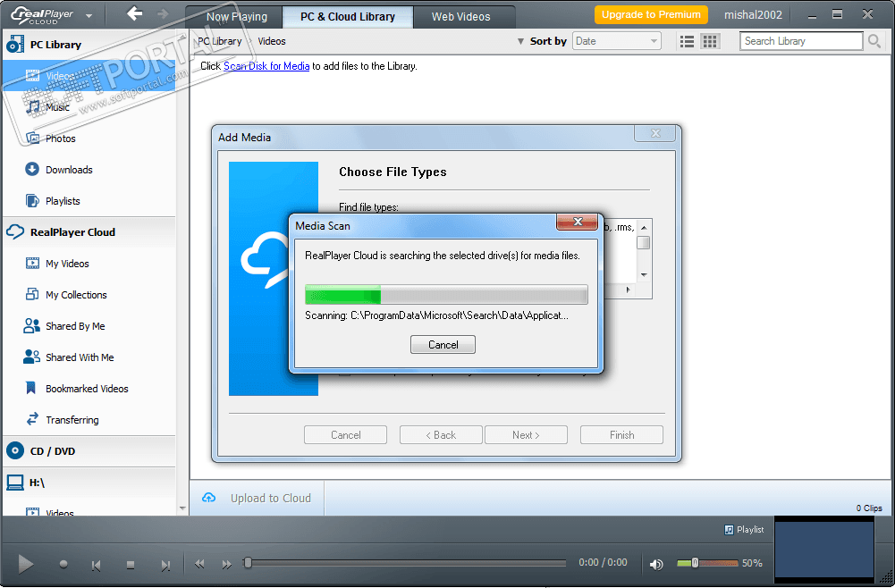Click the PC Library breadcrumb
Viewport: 895px width, 588px height.
[x=220, y=41]
